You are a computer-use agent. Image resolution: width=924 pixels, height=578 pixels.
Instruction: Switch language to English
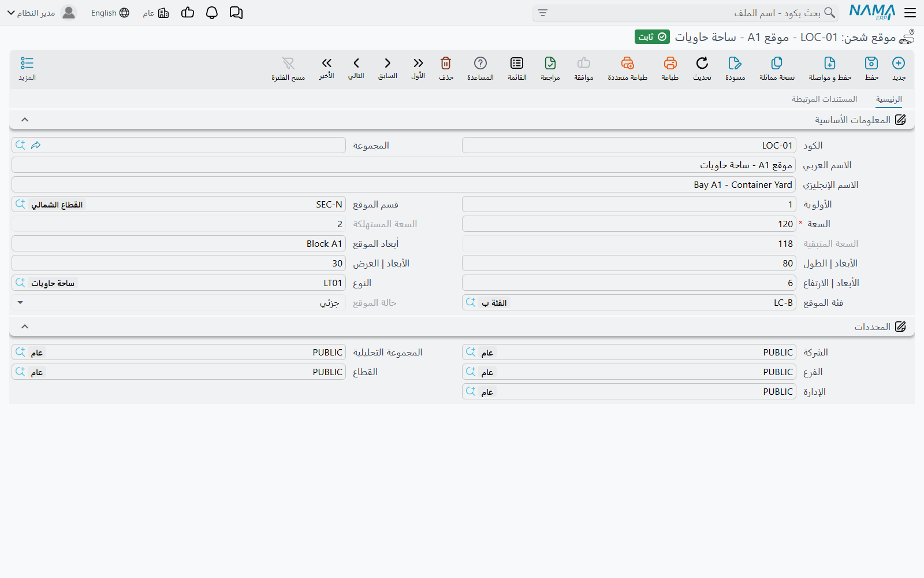point(110,13)
